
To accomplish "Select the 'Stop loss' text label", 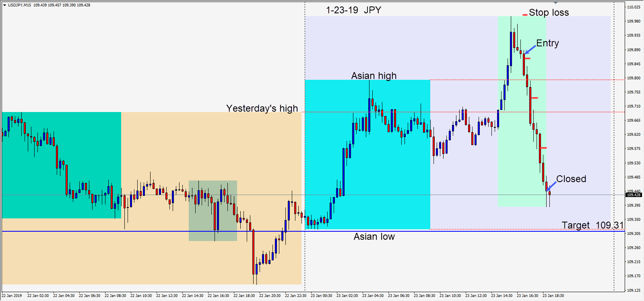I will click(549, 12).
